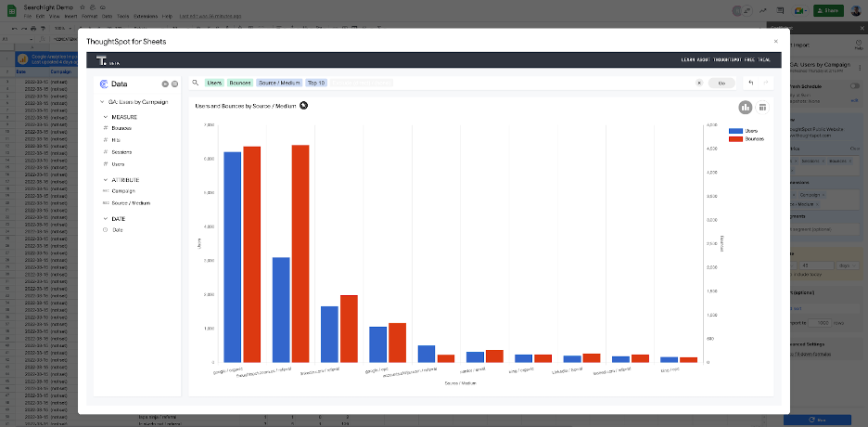Image resolution: width=868 pixels, height=427 pixels.
Task: Click the ThoughtSpot logo in the header
Action: coord(101,60)
